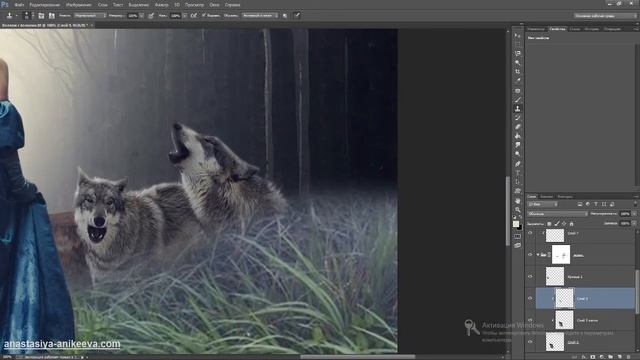Screen dimensions: 640x360
Task: Open the opacity slider arrow in options bar
Action: [142, 16]
